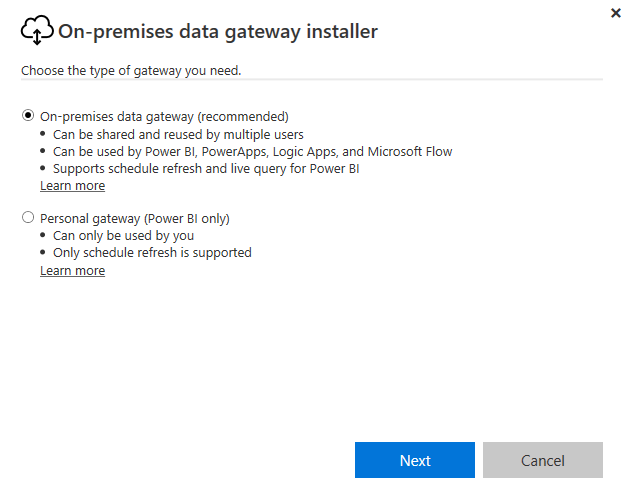
Task: Close the installer with the X icon
Action: (616, 13)
